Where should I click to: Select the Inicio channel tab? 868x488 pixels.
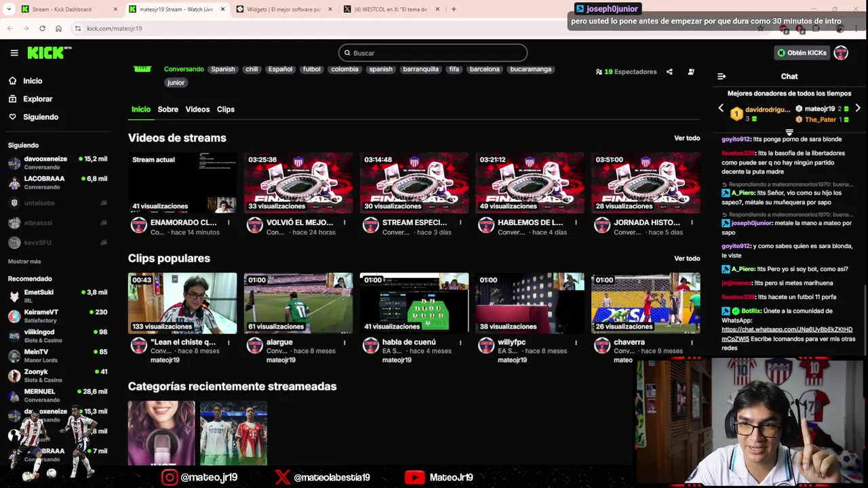pyautogui.click(x=141, y=109)
